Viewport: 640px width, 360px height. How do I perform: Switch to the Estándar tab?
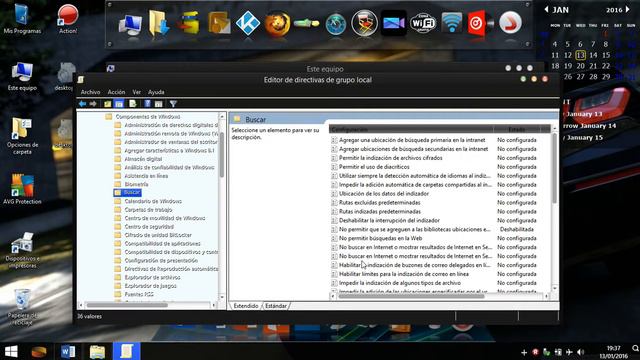coord(276,306)
